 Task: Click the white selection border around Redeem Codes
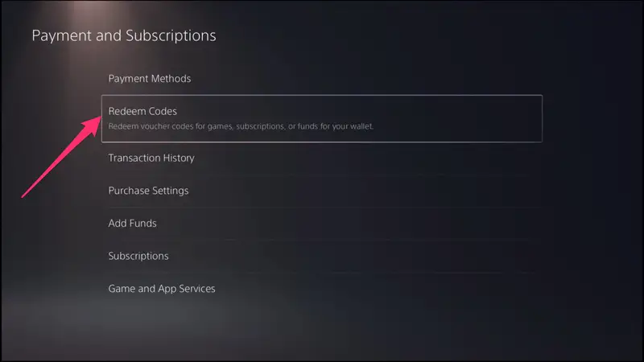[x=321, y=95]
